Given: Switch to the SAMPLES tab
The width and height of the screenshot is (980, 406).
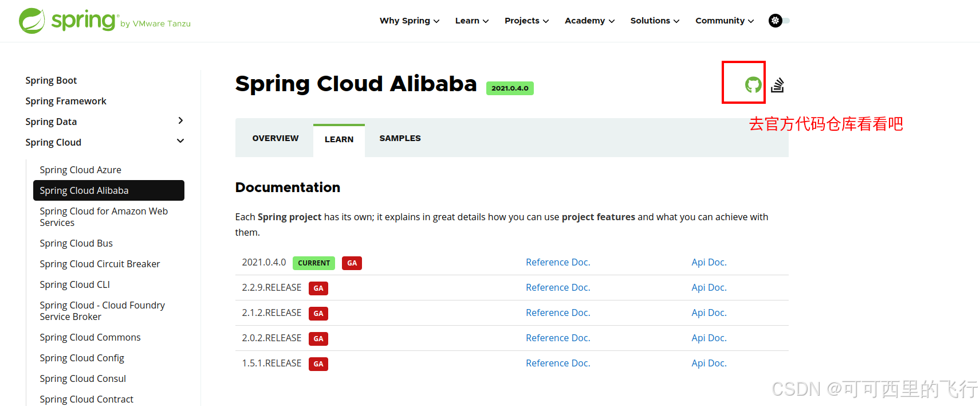Looking at the screenshot, I should click(x=400, y=138).
